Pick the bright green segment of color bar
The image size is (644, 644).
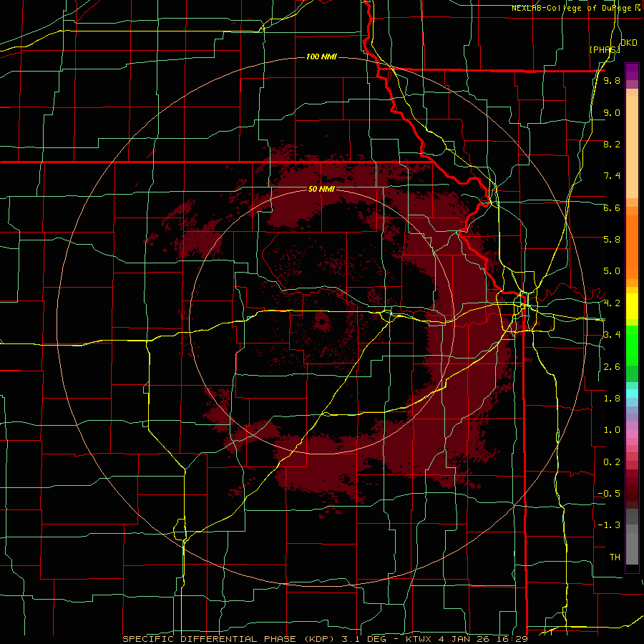(632, 346)
